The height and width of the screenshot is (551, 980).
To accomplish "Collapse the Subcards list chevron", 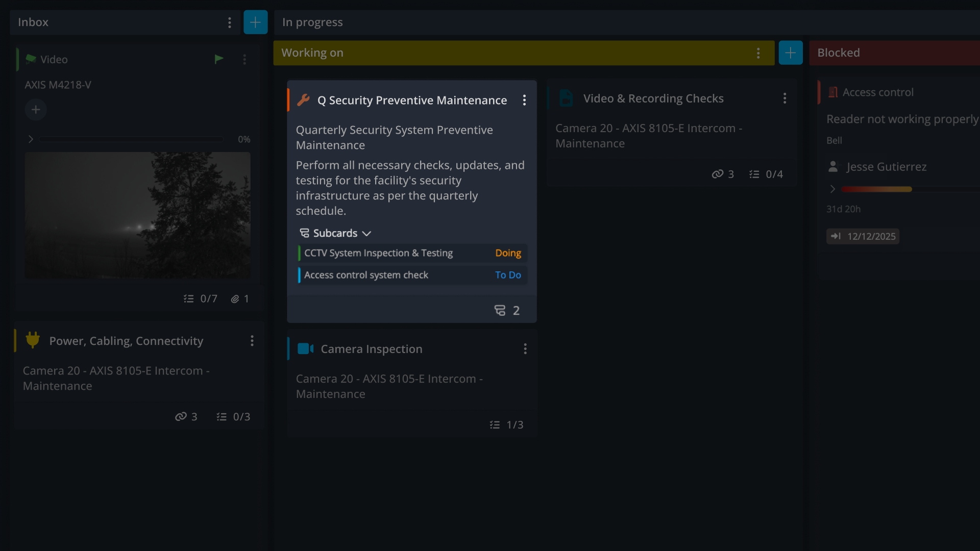I will pos(366,233).
